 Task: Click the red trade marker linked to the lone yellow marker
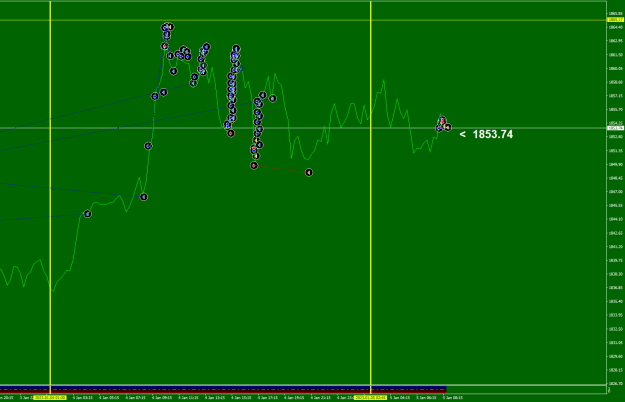pos(254,165)
